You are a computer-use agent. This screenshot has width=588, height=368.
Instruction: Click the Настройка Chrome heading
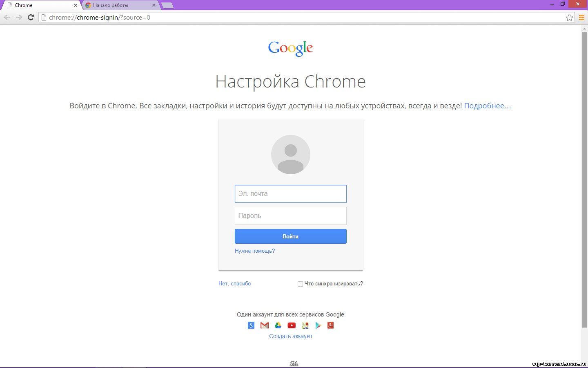pos(290,81)
